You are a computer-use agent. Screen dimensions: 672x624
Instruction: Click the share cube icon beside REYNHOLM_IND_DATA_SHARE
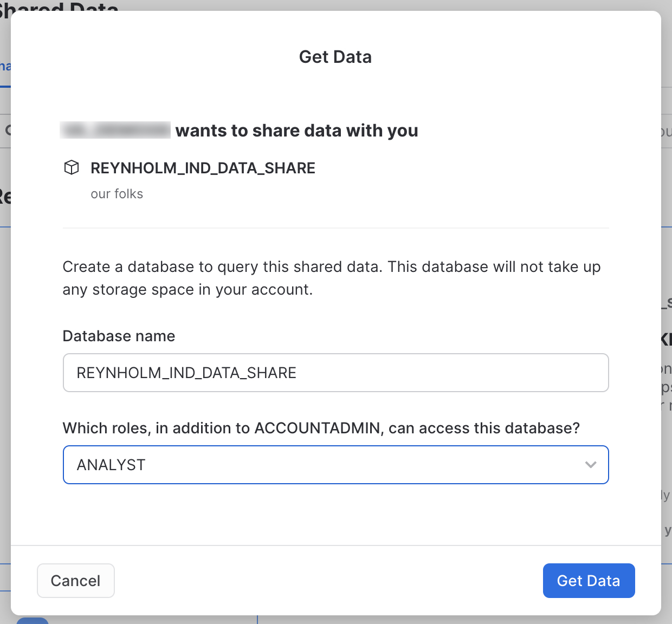(x=72, y=168)
